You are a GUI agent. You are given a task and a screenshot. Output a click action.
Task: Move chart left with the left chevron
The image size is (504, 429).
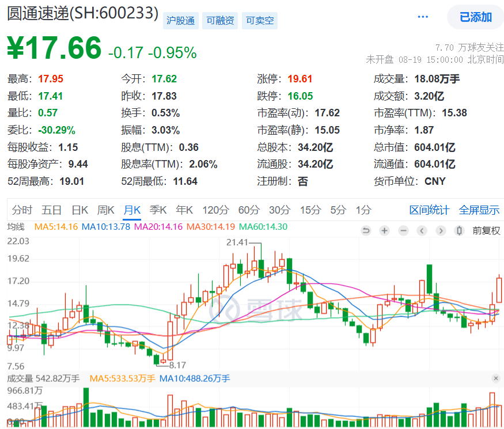click(422, 230)
